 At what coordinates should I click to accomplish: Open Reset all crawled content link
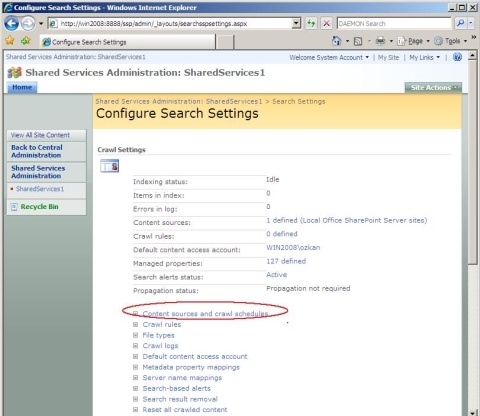[185, 410]
